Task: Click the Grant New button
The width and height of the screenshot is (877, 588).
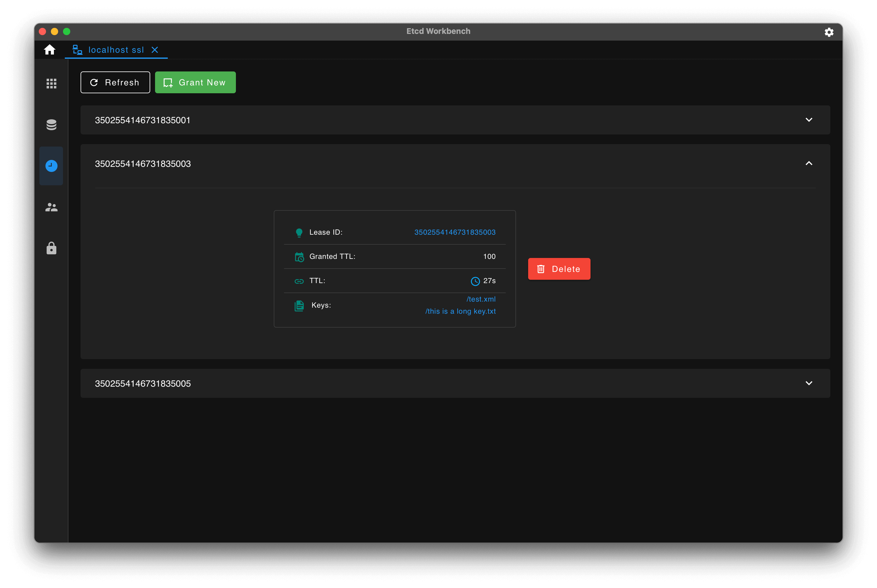Action: pos(195,82)
